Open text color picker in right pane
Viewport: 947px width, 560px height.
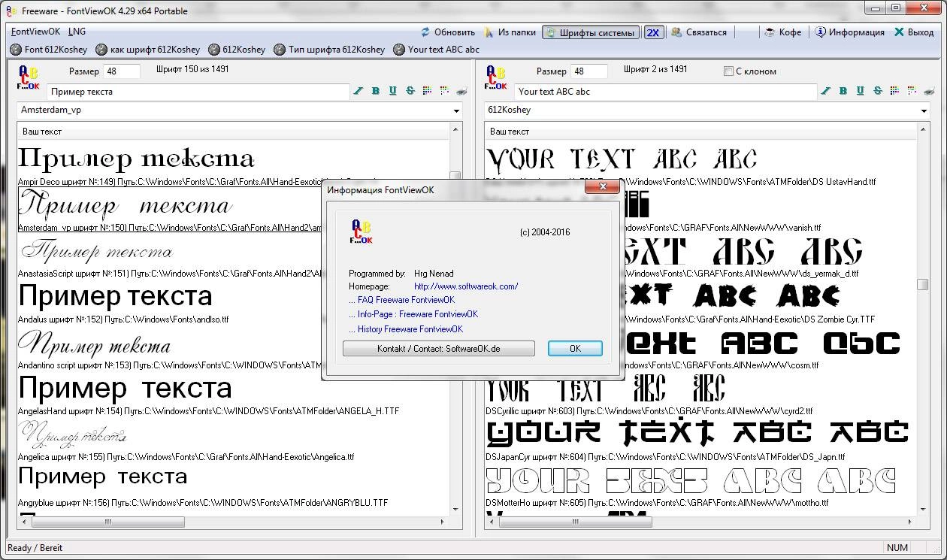(894, 91)
